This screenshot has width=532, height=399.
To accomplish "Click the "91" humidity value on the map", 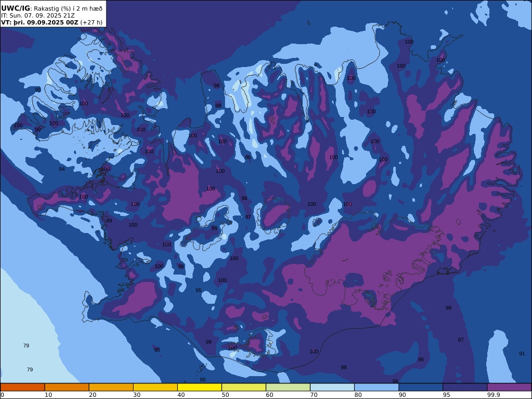I will (x=522, y=354).
